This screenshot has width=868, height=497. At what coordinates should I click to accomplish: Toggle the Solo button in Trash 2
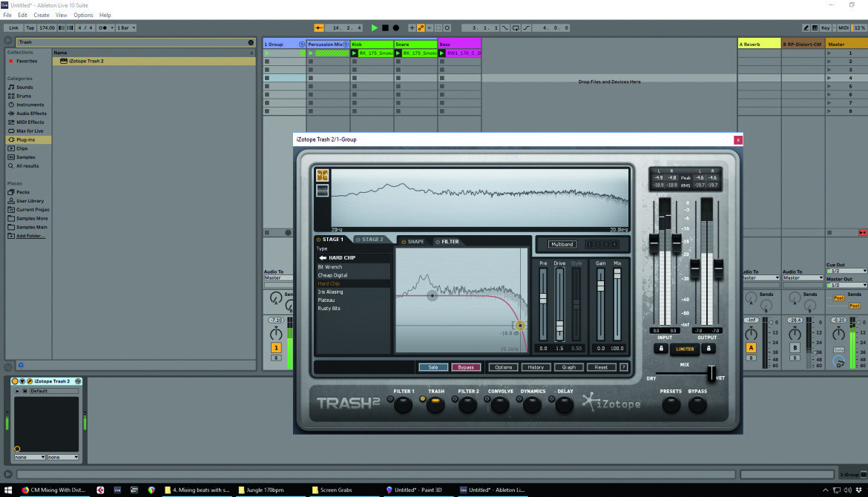(433, 367)
